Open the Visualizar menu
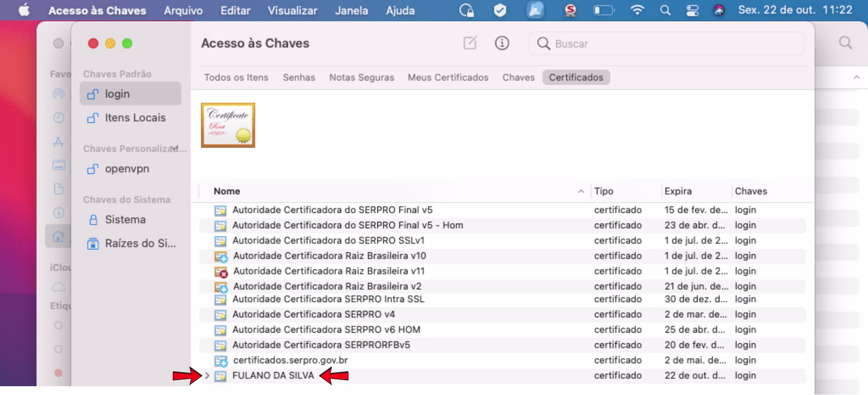The image size is (868, 395). point(292,10)
